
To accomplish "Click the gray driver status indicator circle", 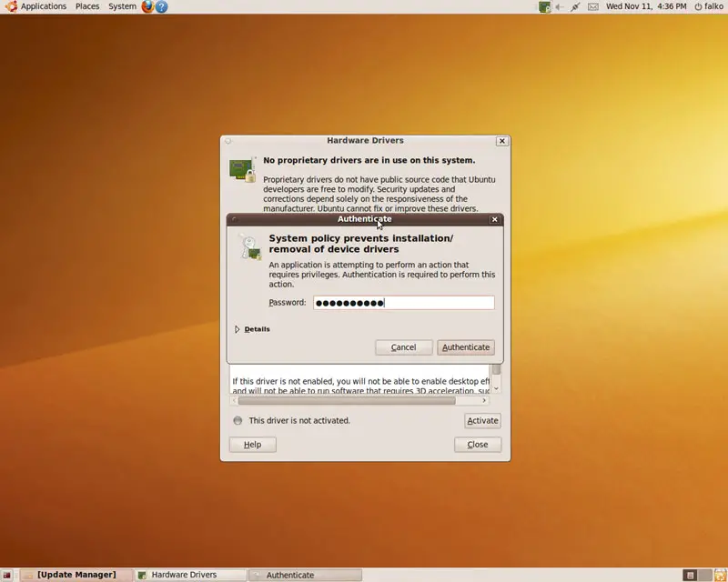I will click(x=238, y=420).
